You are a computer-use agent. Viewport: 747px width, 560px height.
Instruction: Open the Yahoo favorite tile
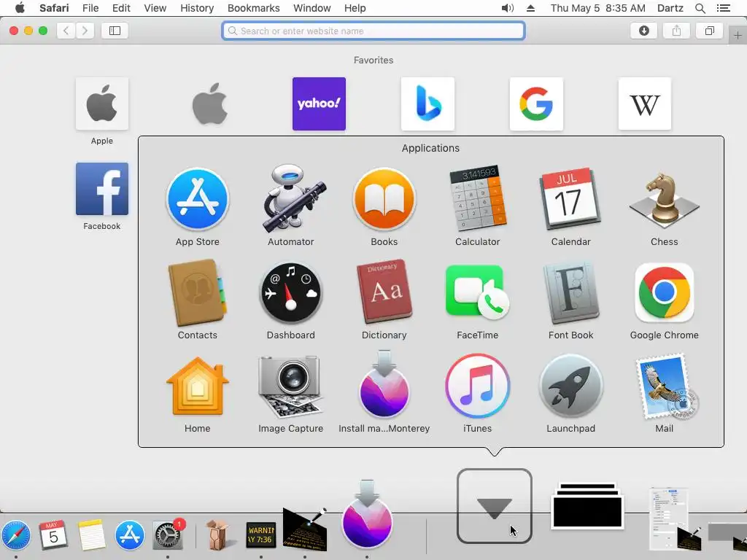(x=320, y=104)
